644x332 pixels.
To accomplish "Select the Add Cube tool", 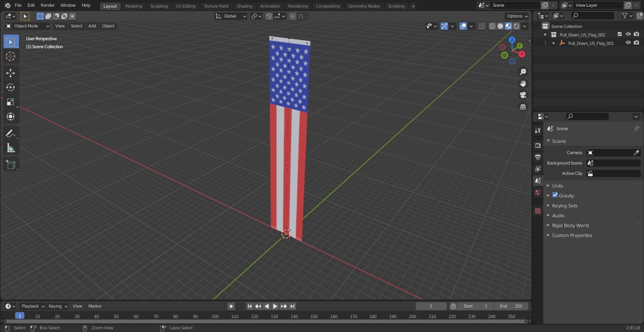I will 11,164.
